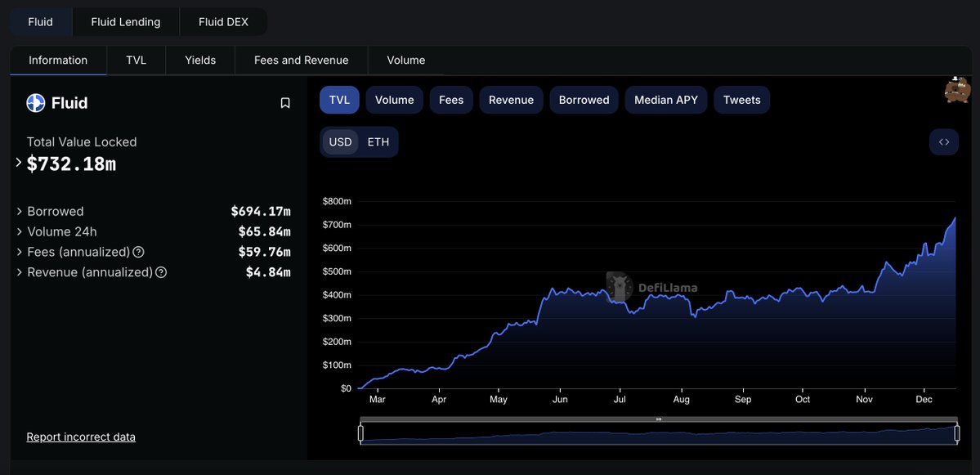Viewport: 980px width, 475px height.
Task: Click the Mar x-axis label
Action: coord(377,399)
